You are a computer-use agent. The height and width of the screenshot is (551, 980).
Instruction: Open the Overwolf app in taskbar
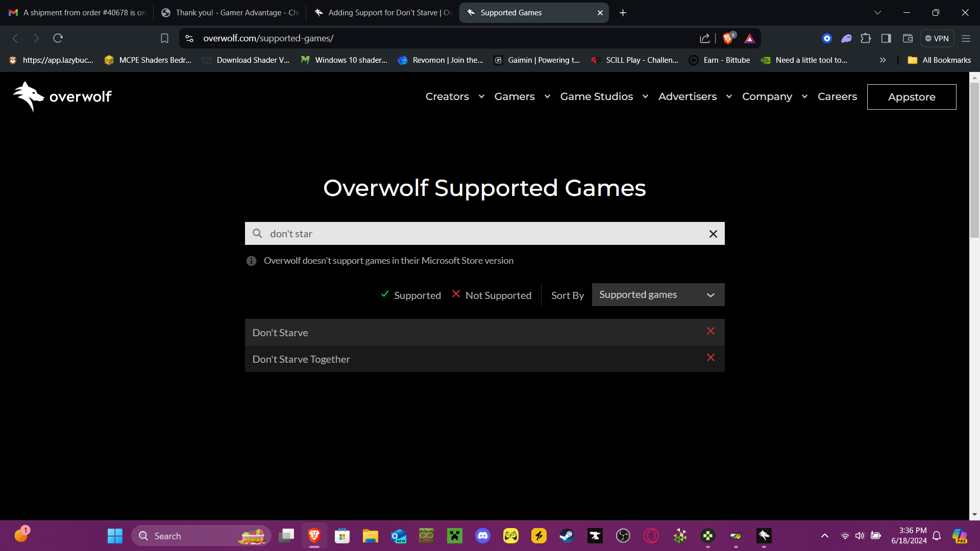764,536
